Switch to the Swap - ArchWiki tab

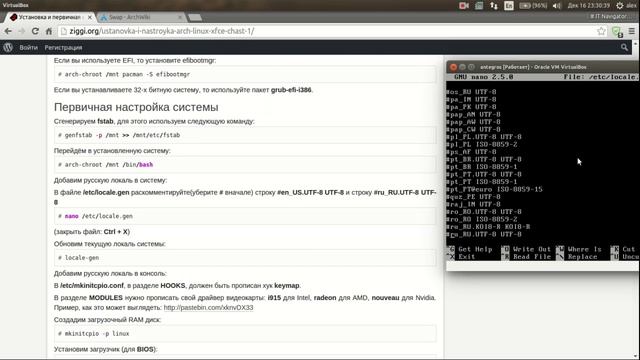tap(140, 17)
